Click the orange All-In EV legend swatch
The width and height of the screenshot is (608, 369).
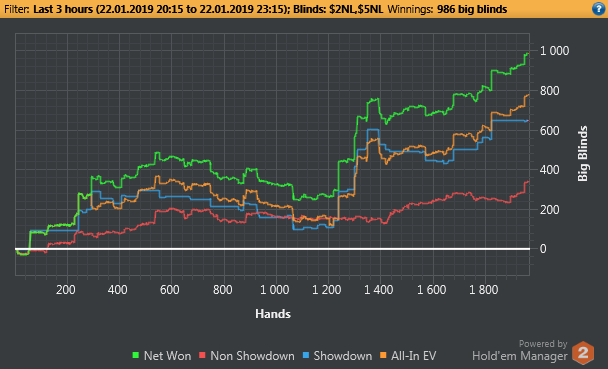(383, 355)
